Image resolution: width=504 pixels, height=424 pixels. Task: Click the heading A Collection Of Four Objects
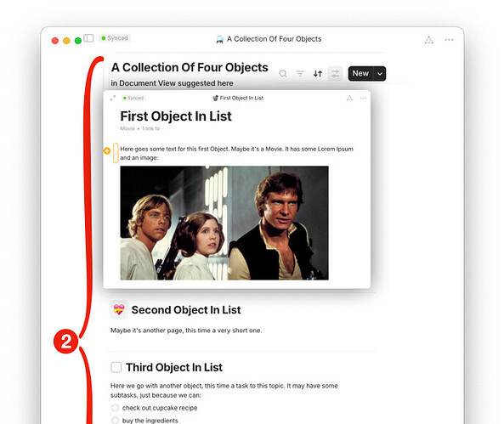[x=190, y=67]
